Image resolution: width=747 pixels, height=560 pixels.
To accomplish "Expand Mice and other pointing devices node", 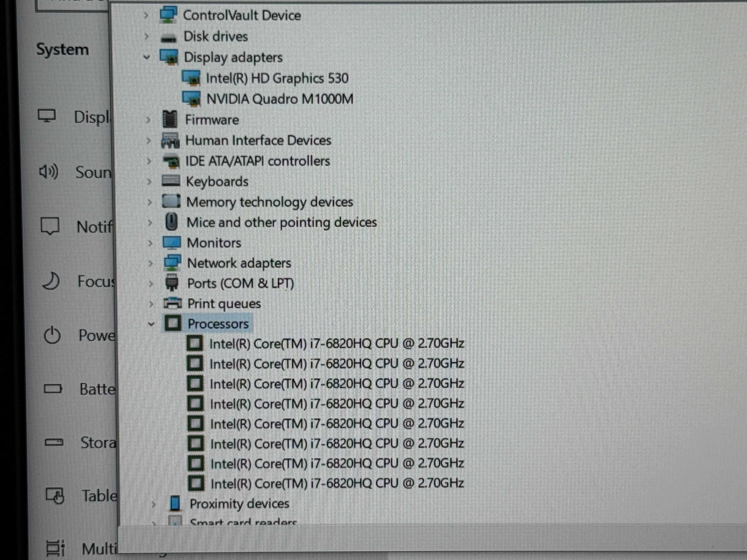I will click(x=150, y=222).
